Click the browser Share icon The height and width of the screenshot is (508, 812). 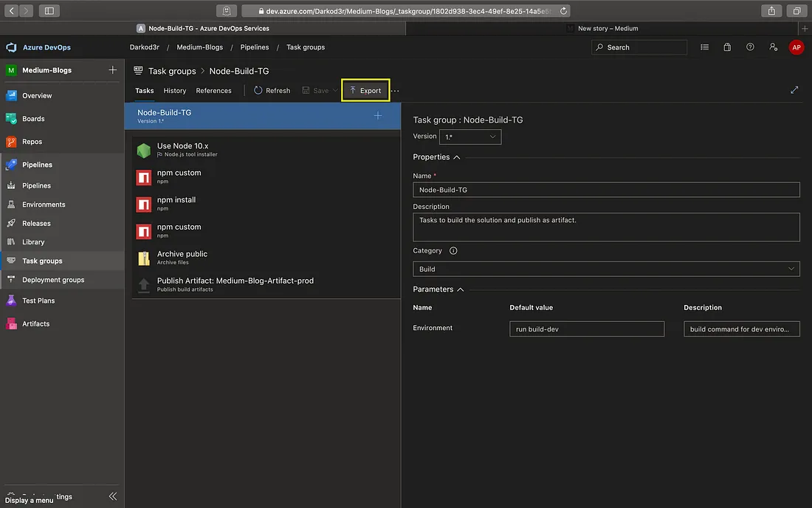click(771, 11)
